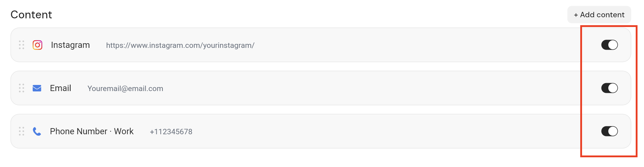Select the Email label text

pyautogui.click(x=61, y=88)
